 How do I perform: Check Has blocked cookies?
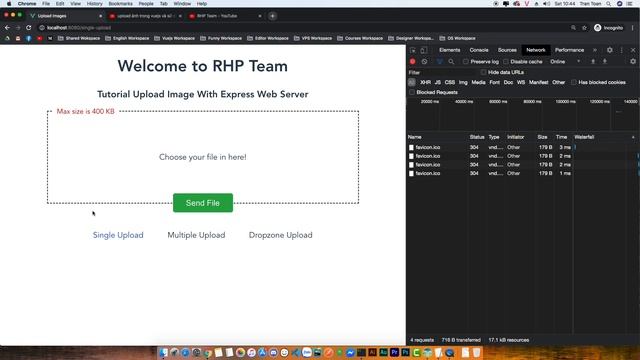(x=574, y=82)
